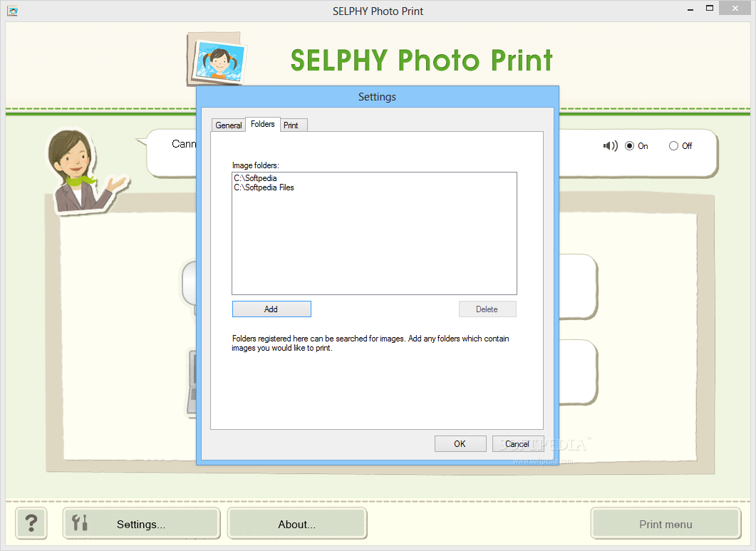Screen dimensions: 756x551
Task: Select C:\Softpedia folder entry
Action: (256, 178)
